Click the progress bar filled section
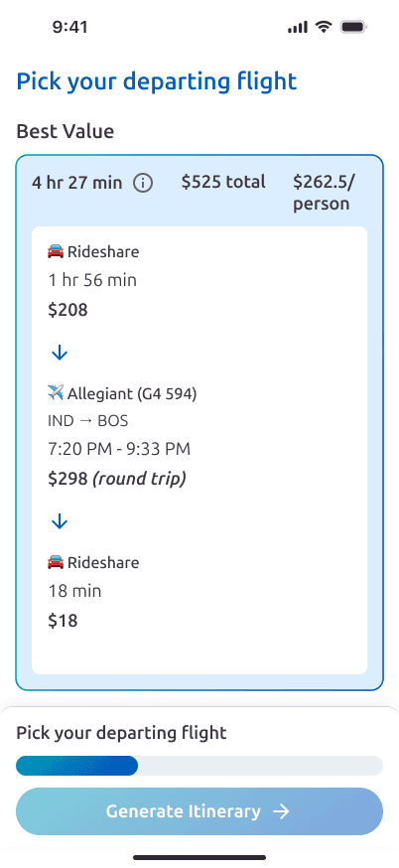Screen dimensions: 399x868 [x=77, y=766]
